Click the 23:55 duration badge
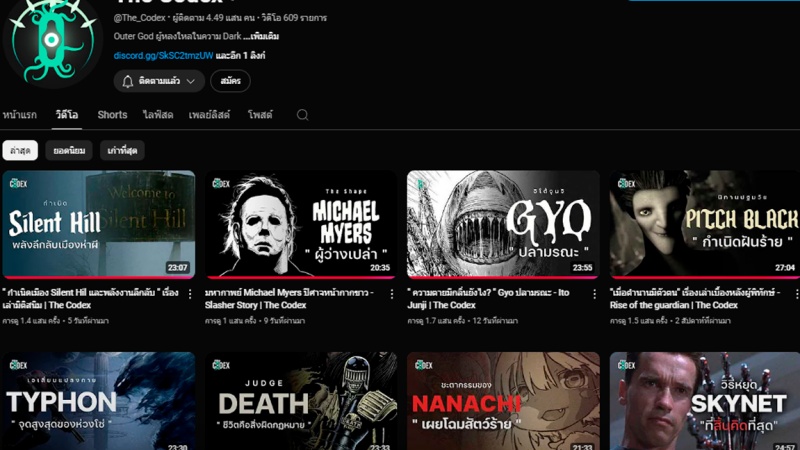This screenshot has width=800, height=450. coord(582,267)
